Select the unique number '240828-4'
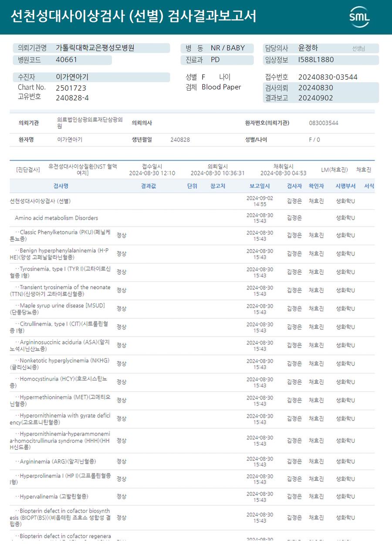The image size is (392, 554). 72,98
